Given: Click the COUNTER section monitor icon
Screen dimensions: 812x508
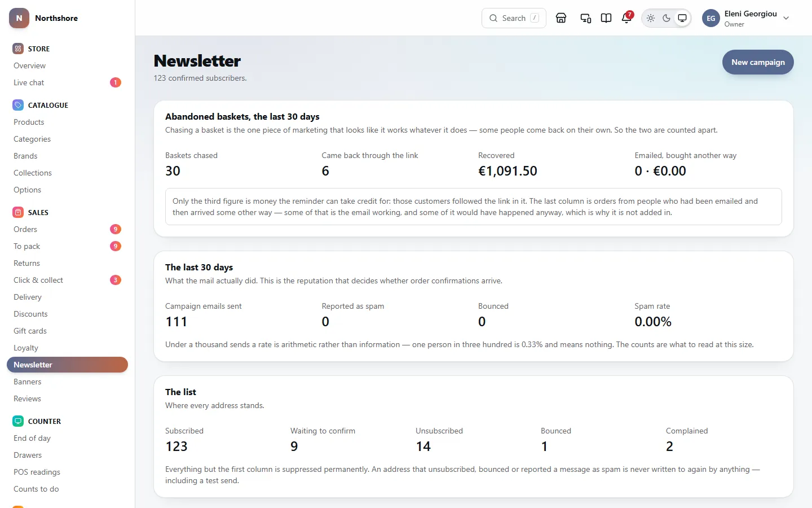Looking at the screenshot, I should pos(18,421).
